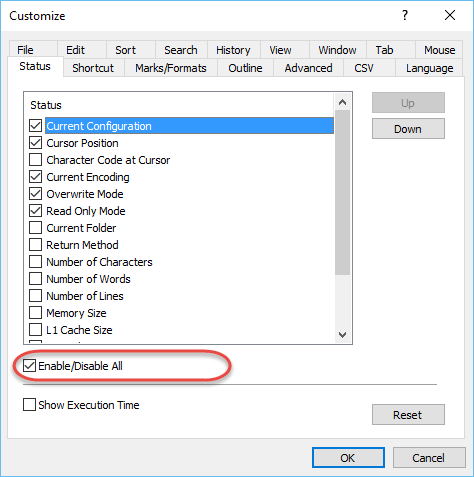Viewport: 474px width, 477px height.
Task: Check the Character Code at Cursor option
Action: tap(35, 160)
